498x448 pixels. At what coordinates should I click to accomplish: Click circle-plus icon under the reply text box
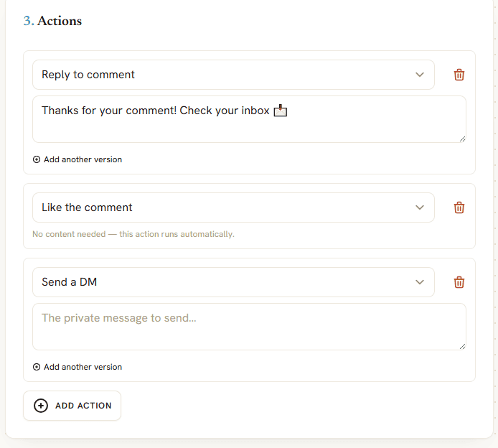[x=37, y=159]
